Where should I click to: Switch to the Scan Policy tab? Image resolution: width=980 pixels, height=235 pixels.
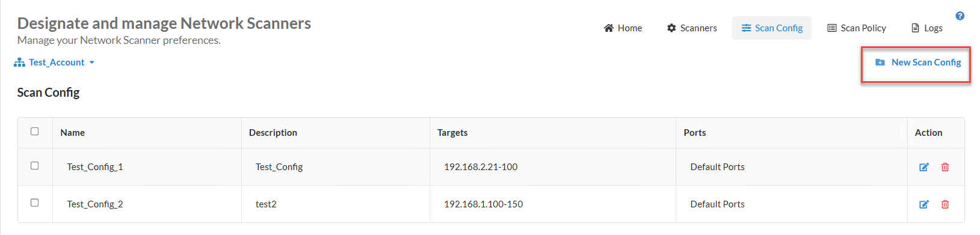857,28
